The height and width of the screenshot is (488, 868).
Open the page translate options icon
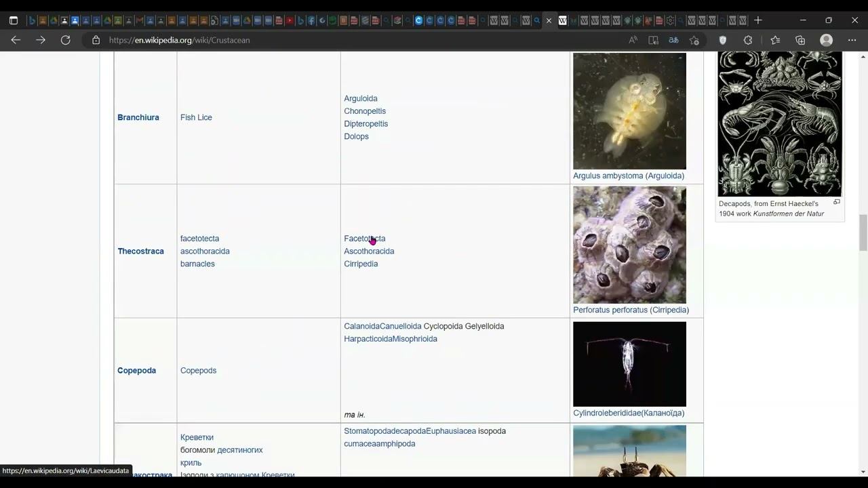(673, 40)
